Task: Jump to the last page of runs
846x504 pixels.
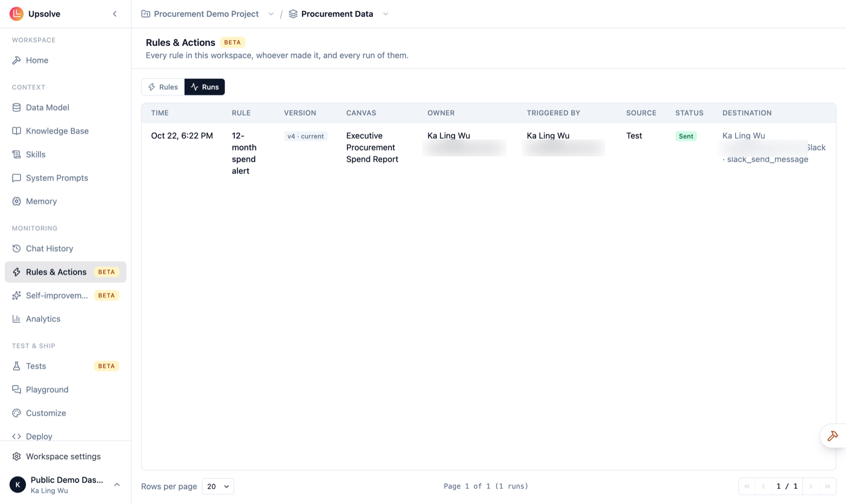Action: click(x=827, y=487)
